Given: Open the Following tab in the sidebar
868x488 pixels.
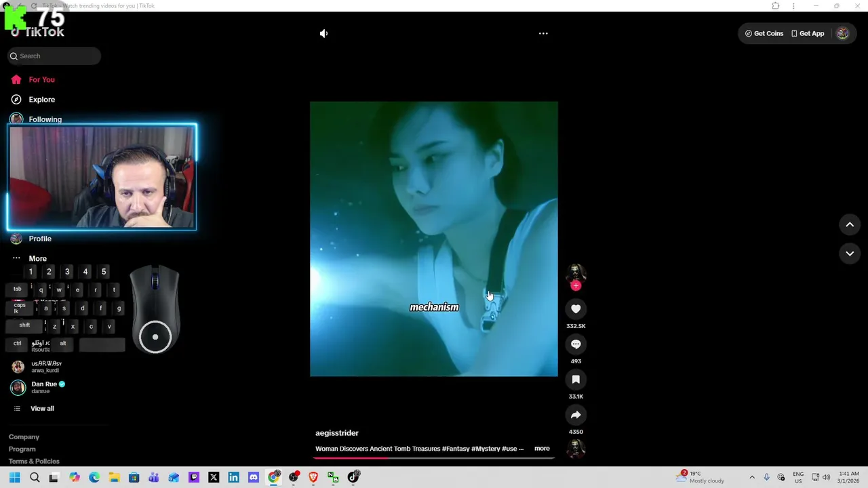Looking at the screenshot, I should (x=45, y=119).
